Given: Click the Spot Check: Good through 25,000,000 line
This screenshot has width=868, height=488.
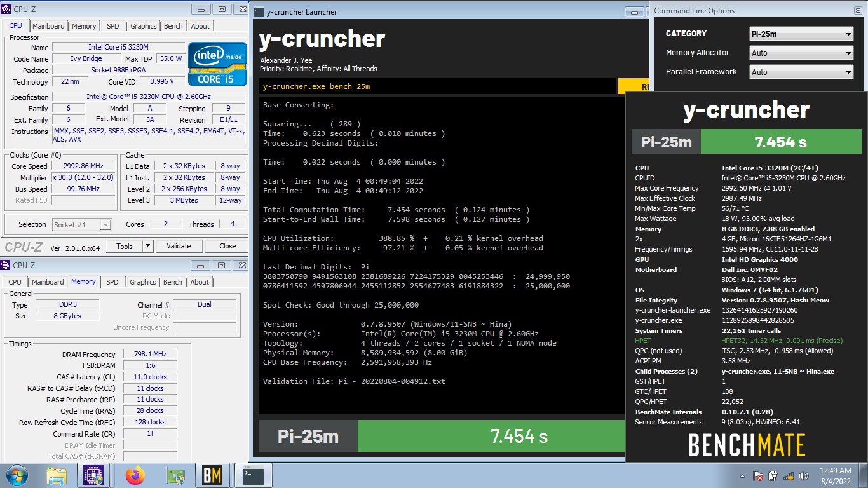Looking at the screenshot, I should [341, 305].
